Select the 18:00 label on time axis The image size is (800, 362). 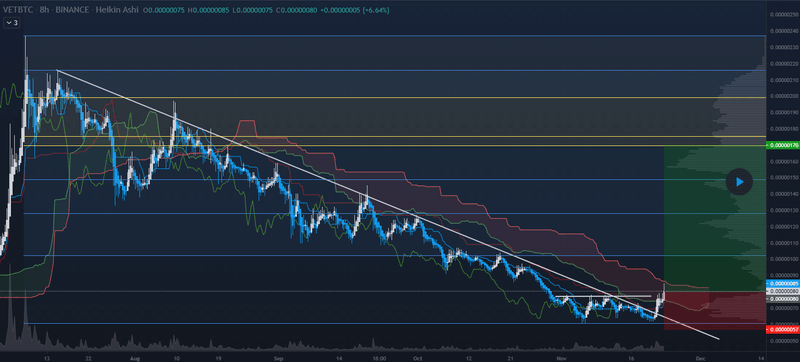[379, 358]
